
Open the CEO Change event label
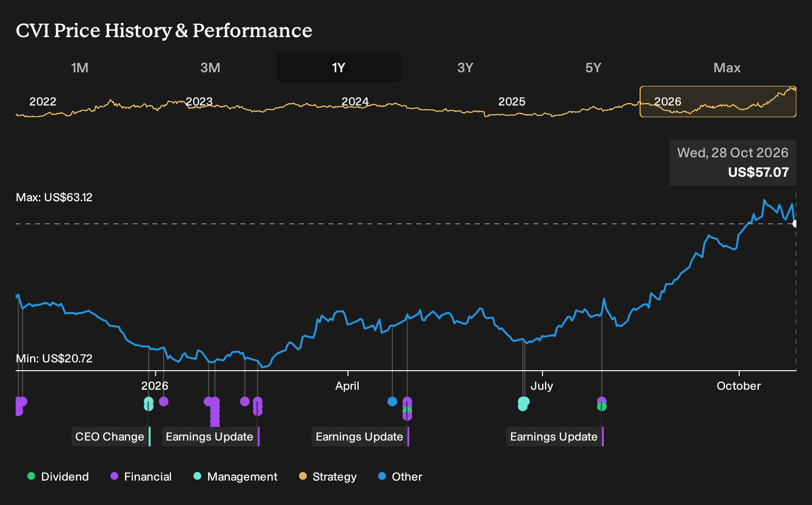point(111,437)
